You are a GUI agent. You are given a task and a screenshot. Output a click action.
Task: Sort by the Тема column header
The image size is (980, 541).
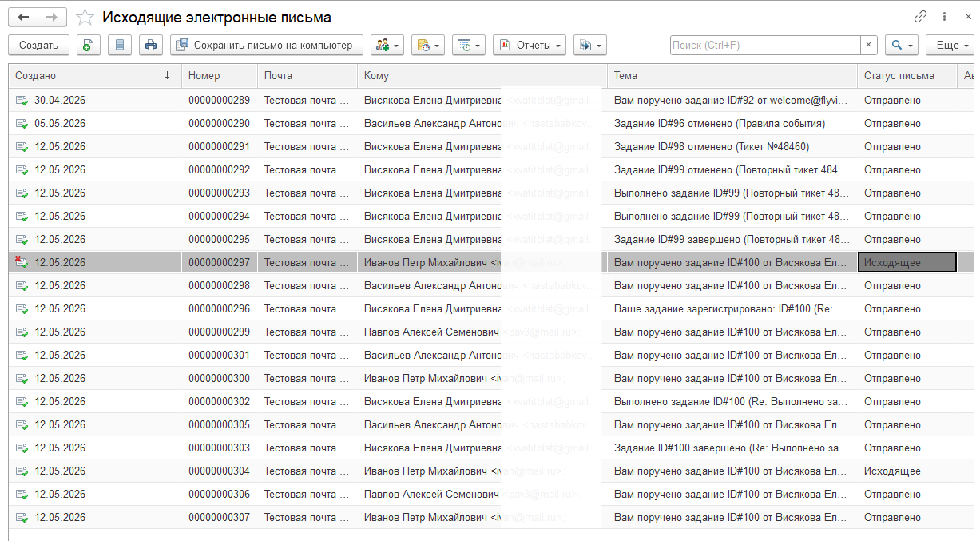732,76
